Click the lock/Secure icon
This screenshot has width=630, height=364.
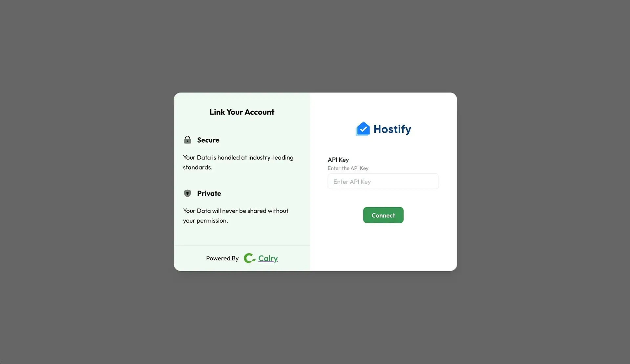tap(187, 140)
